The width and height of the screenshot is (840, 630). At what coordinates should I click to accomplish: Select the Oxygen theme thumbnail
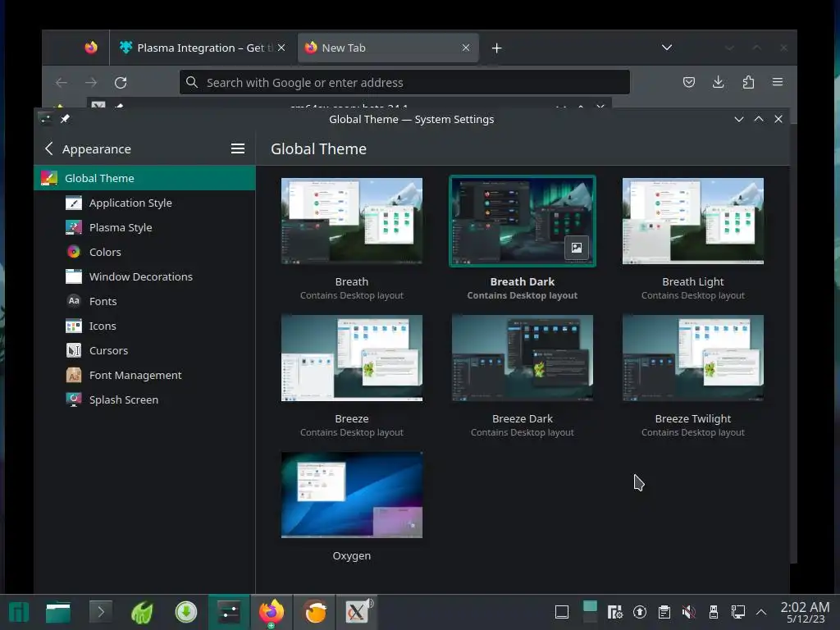coord(352,495)
